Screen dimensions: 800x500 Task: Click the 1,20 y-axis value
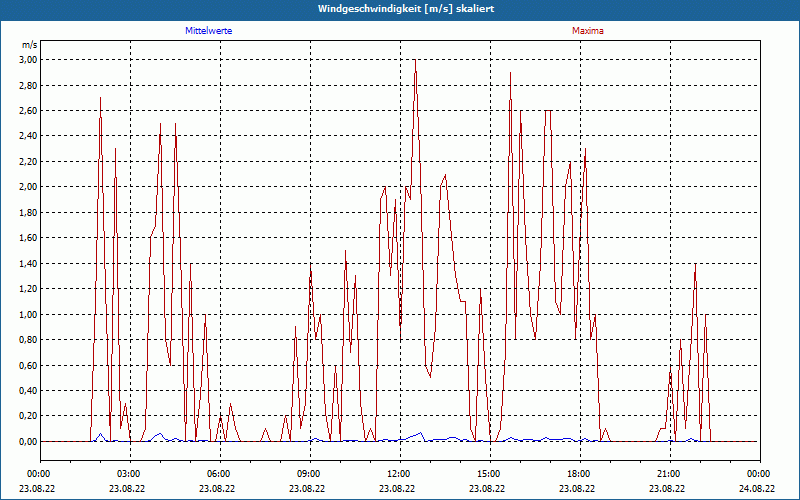[29, 289]
